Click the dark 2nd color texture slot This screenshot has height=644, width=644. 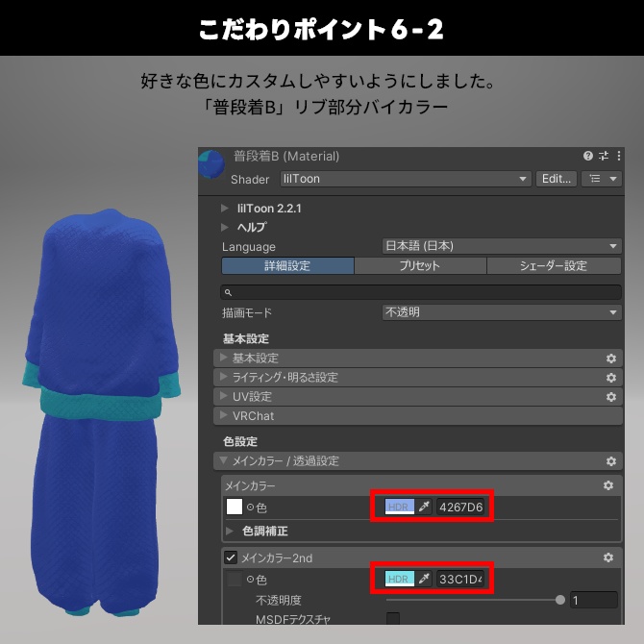(x=235, y=579)
